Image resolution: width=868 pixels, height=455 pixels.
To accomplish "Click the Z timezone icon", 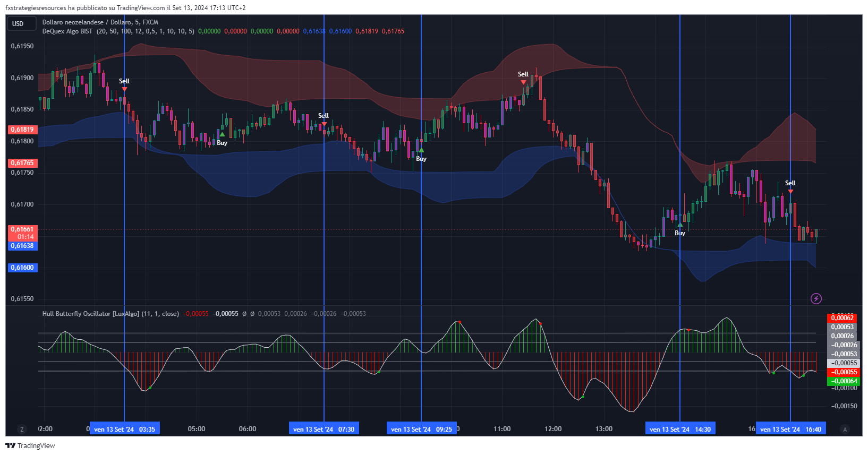I will 22,429.
